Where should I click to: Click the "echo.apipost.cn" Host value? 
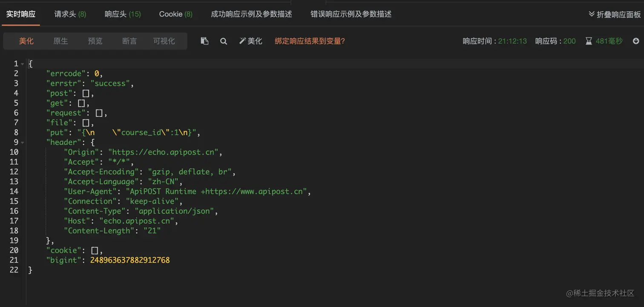click(136, 221)
